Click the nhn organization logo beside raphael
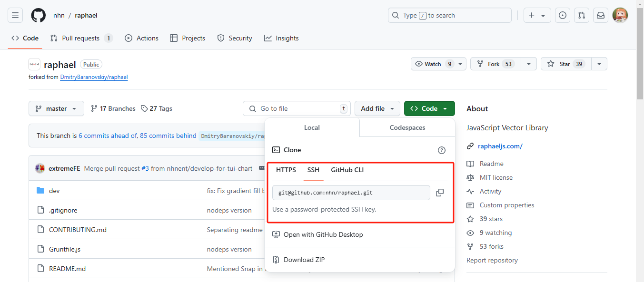 pos(34,64)
